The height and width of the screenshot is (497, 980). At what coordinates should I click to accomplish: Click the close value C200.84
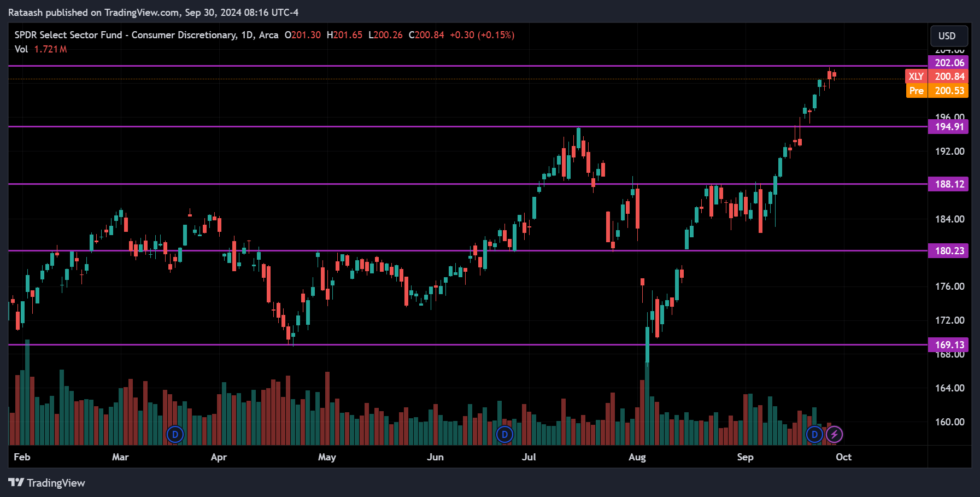[x=426, y=35]
